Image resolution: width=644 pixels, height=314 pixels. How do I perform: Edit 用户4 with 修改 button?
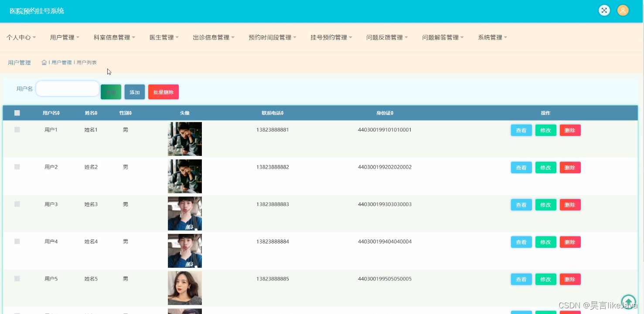pyautogui.click(x=546, y=242)
